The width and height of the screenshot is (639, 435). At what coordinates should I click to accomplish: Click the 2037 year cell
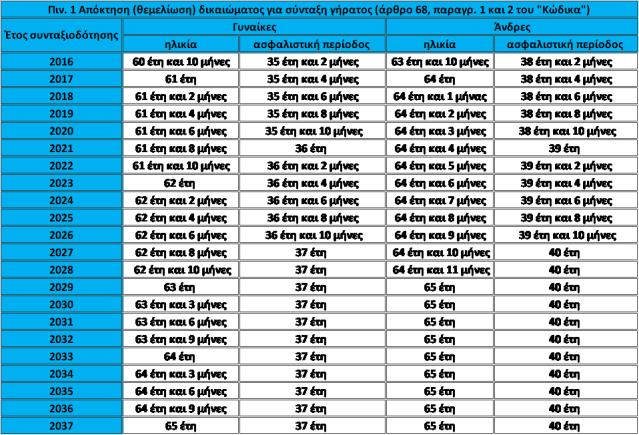click(61, 425)
